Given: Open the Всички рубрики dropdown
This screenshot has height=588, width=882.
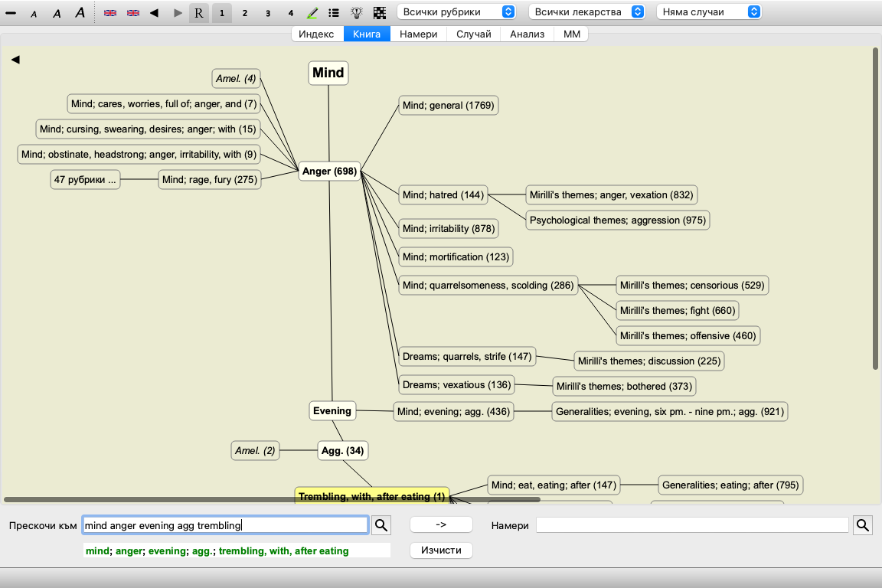Looking at the screenshot, I should point(456,11).
